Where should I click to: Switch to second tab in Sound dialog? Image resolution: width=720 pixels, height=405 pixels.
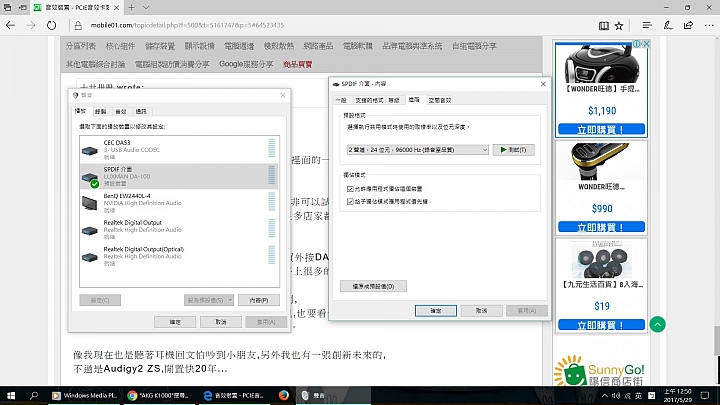tap(101, 112)
